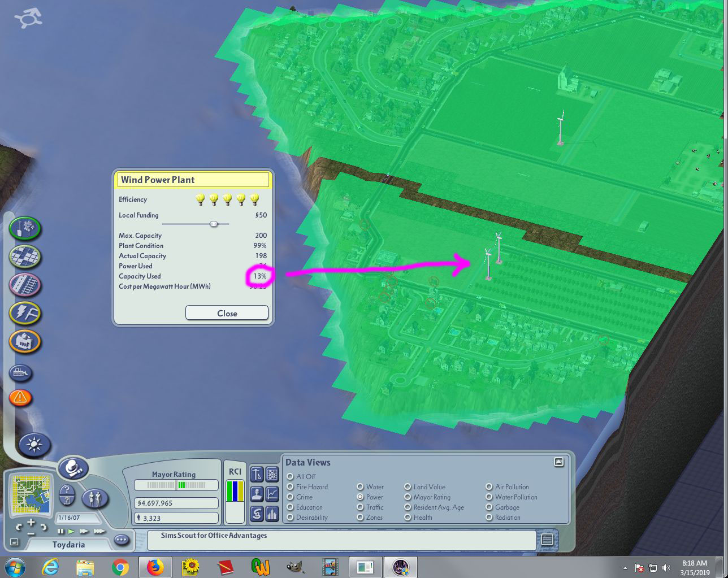The image size is (728, 578).
Task: Open Firefox from the taskbar
Action: [155, 567]
